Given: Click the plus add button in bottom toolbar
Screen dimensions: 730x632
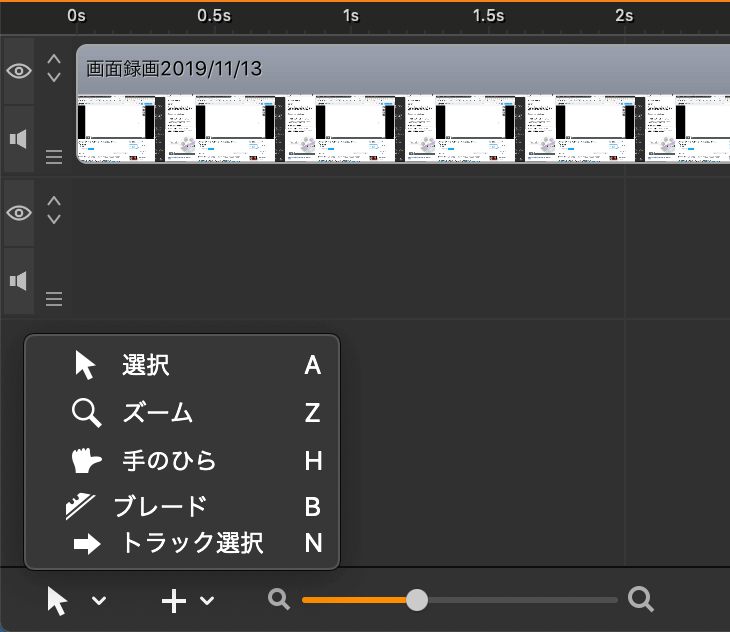Looking at the screenshot, I should click(x=174, y=601).
